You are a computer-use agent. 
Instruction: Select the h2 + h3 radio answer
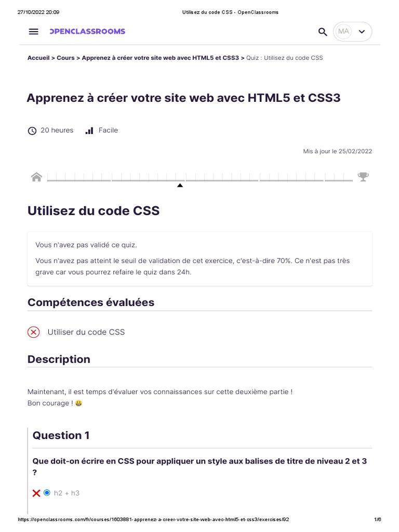point(47,493)
